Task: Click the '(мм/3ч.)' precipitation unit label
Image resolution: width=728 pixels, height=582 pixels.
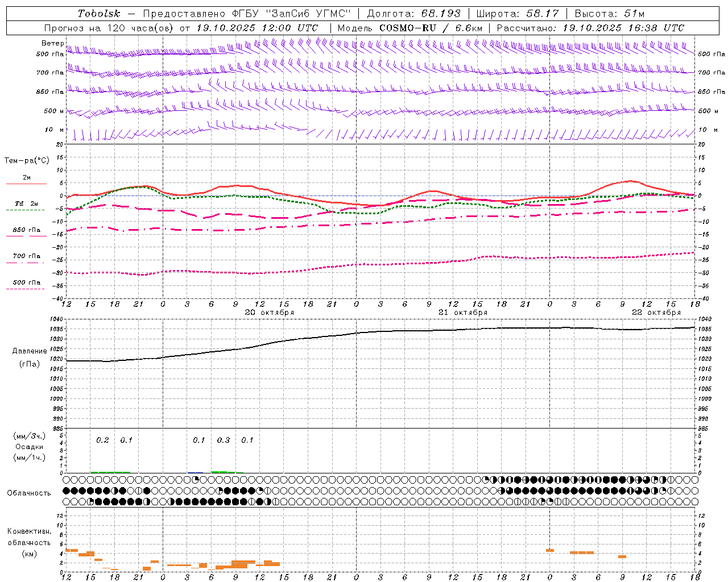Action: (30, 436)
